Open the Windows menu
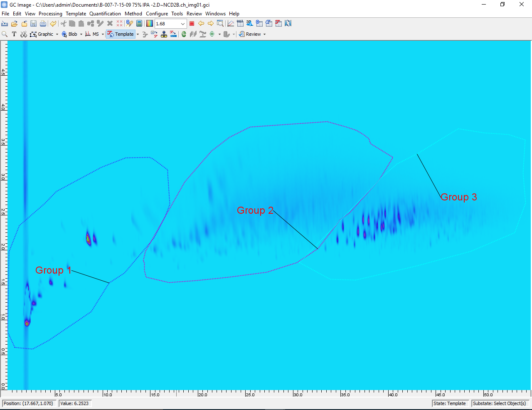The image size is (532, 410). tap(215, 13)
